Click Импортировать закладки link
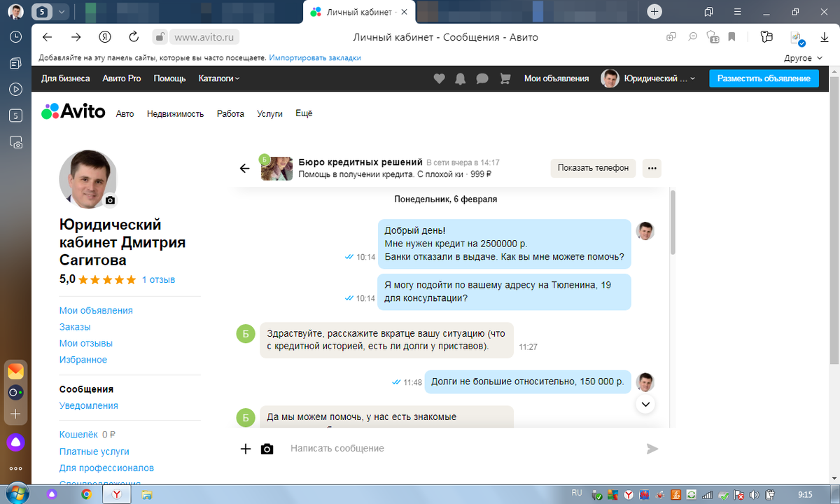 (315, 58)
